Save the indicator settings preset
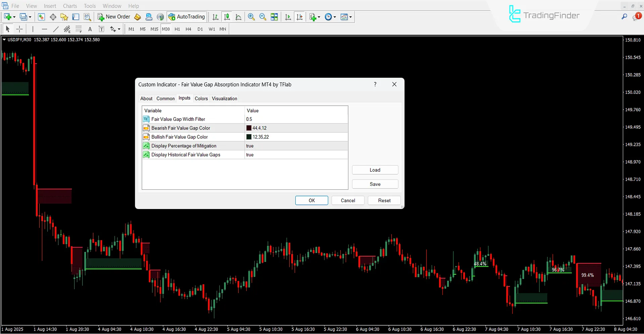This screenshot has width=644, height=334. click(375, 184)
